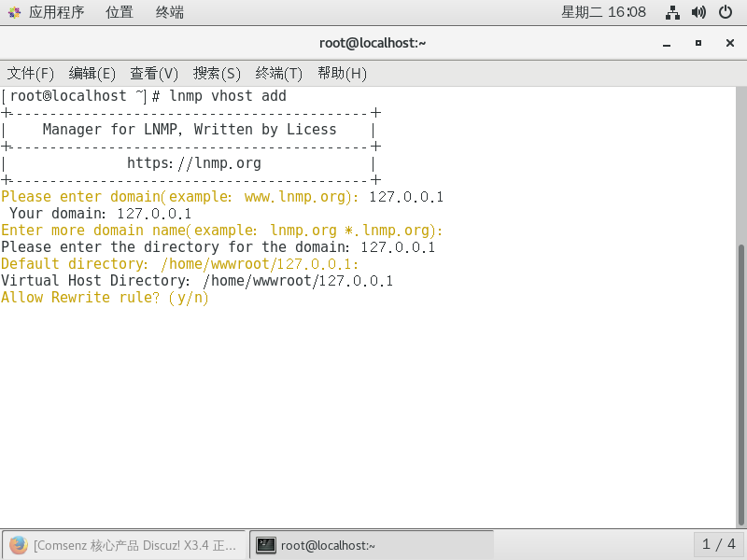This screenshot has width=747, height=560.
Task: Open the 搜索(S) menu
Action: (x=217, y=74)
